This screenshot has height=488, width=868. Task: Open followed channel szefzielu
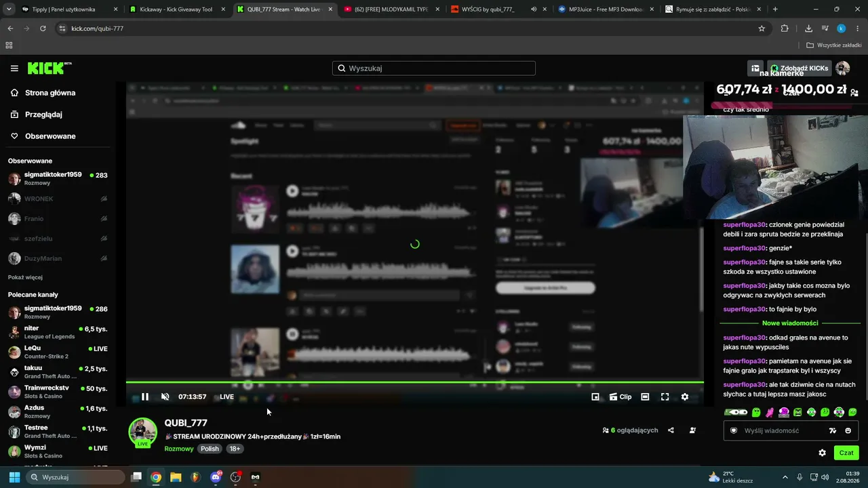58,239
